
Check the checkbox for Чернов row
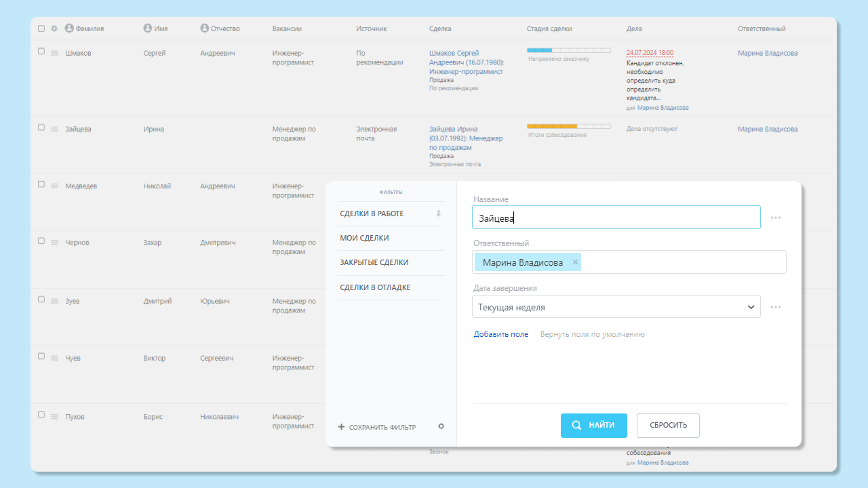click(41, 241)
